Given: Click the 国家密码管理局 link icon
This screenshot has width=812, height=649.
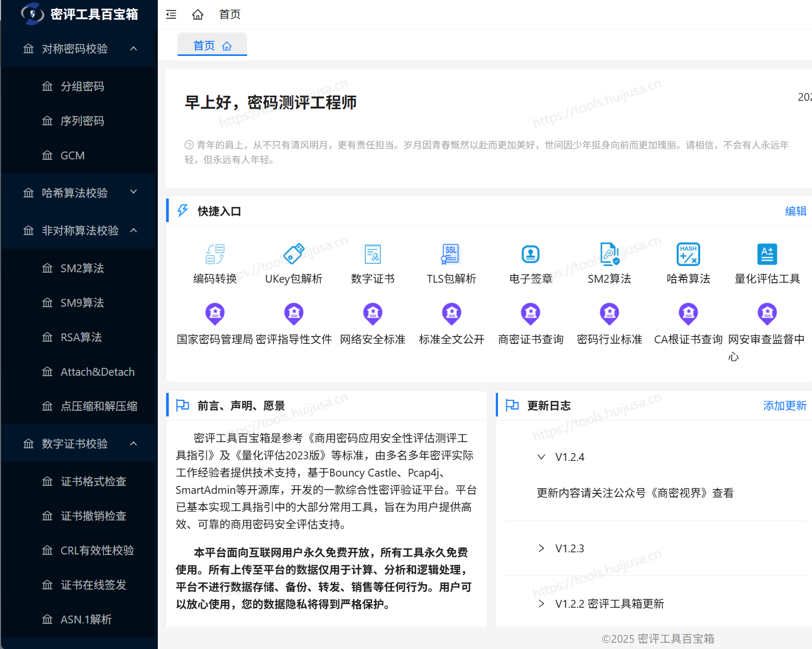Looking at the screenshot, I should [x=215, y=314].
